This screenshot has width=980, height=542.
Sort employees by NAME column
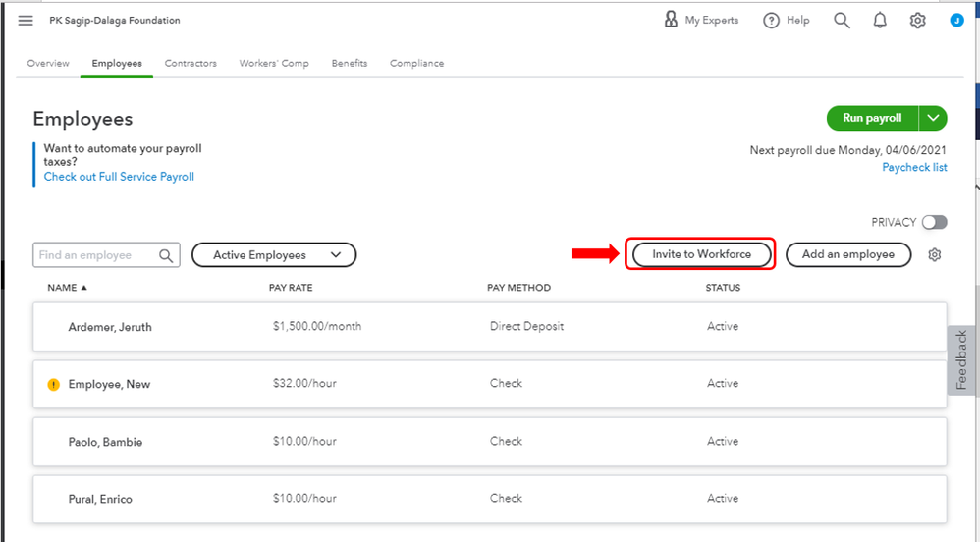pos(67,288)
